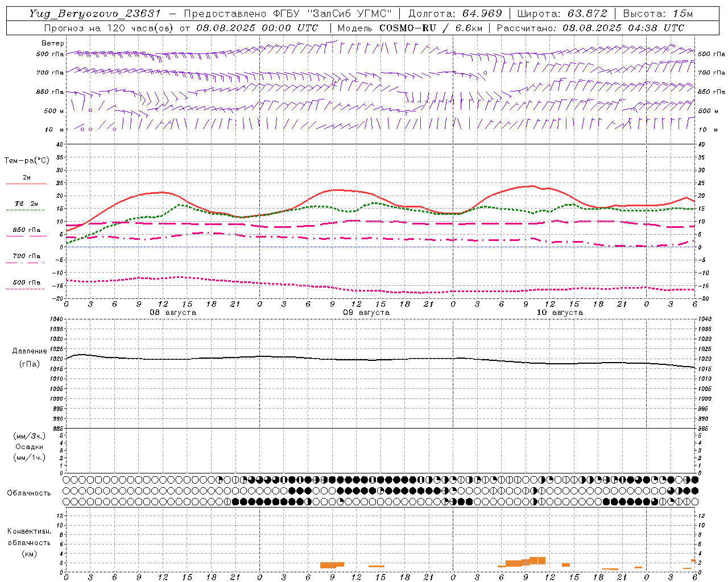Click the Высота: 15м value
This screenshot has width=728, height=582.
tap(658, 14)
